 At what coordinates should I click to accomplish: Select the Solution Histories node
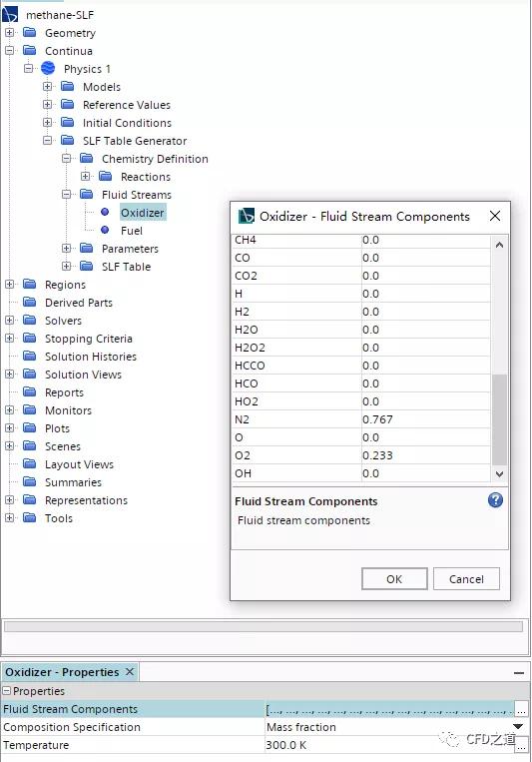91,357
